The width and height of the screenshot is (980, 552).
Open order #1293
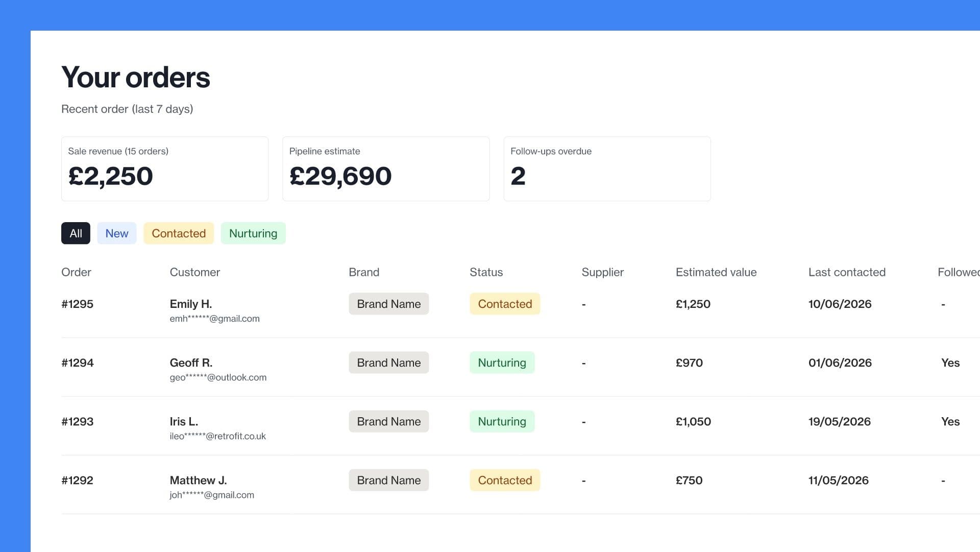point(77,421)
